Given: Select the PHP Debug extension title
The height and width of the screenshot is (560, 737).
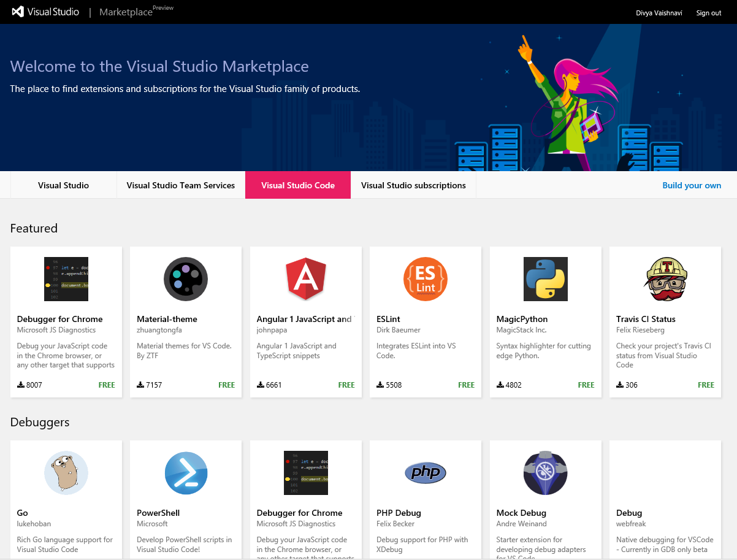Looking at the screenshot, I should click(x=399, y=513).
